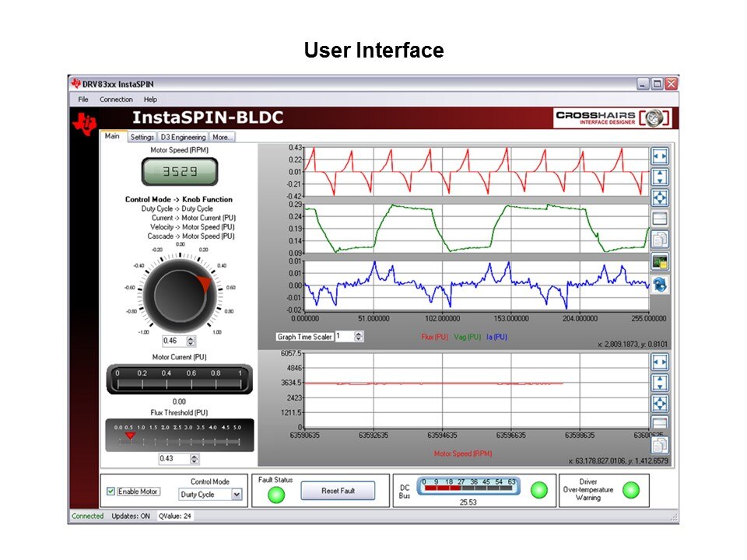Viewport: 747px width, 560px height.
Task: Click vertical zoom icon on Motor Speed graph
Action: 659,383
